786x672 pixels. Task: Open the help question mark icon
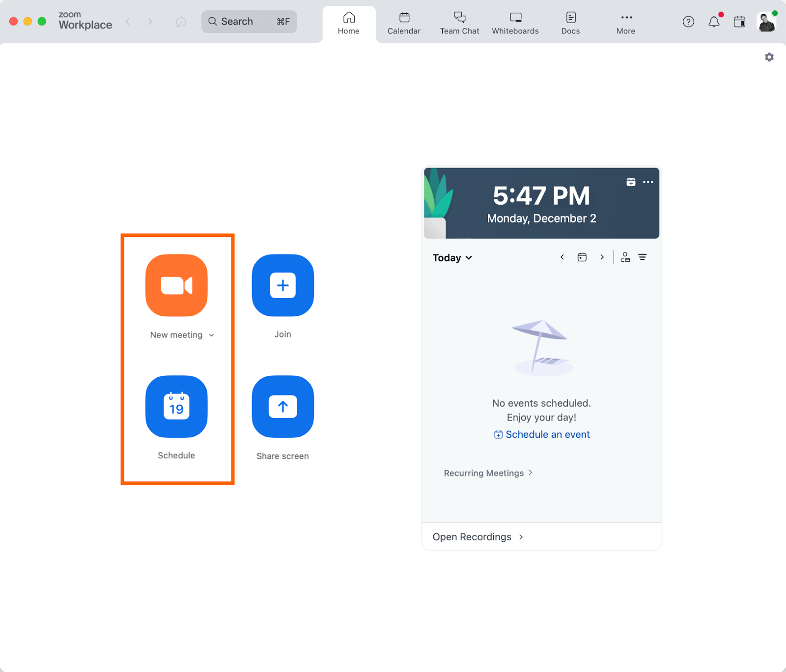click(688, 22)
